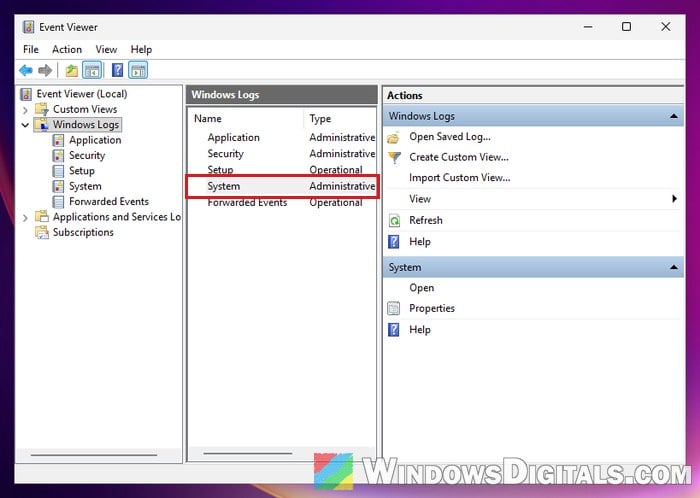Image resolution: width=700 pixels, height=498 pixels.
Task: Click the Type column header
Action: 340,119
